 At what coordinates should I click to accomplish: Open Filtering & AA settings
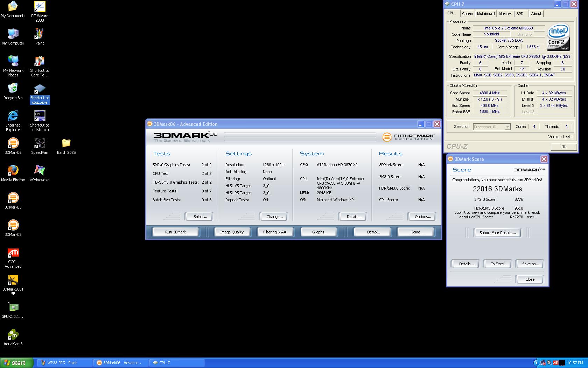(x=276, y=232)
